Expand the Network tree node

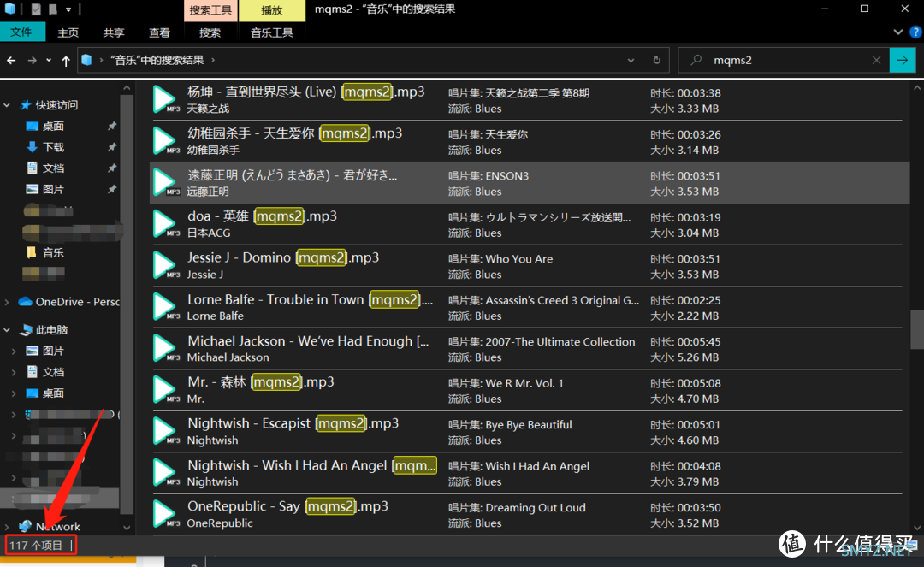7,526
